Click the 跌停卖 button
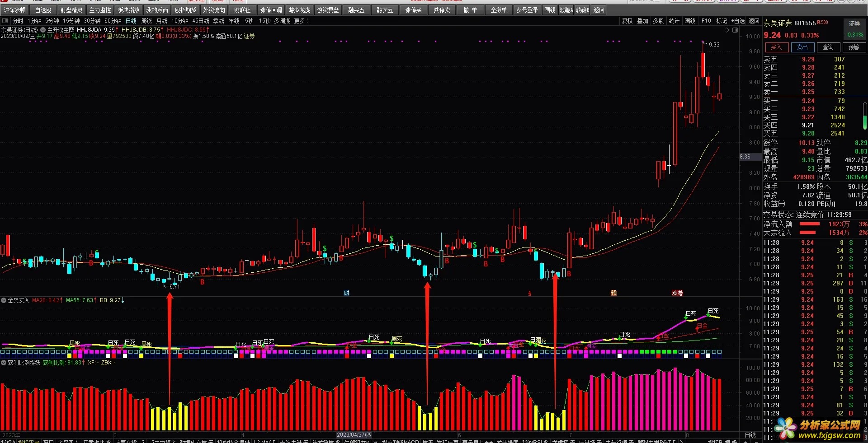Screen dimensions: 868x443 442,10
